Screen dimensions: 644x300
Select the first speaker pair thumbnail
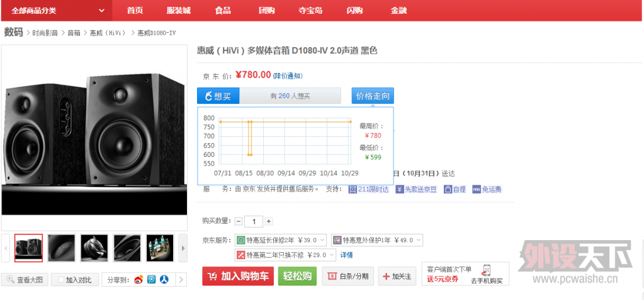click(x=29, y=248)
